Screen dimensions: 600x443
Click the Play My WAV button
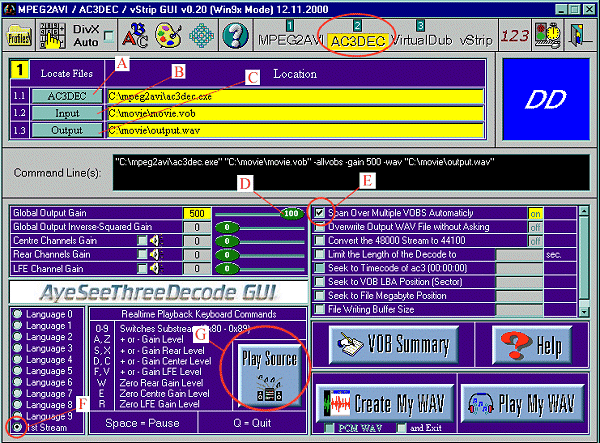[x=523, y=404]
